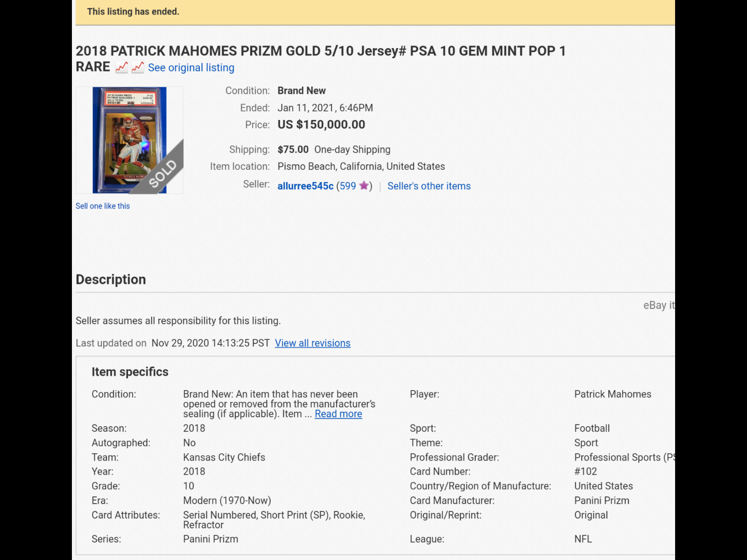
Task: Click the seller feedback score 599
Action: point(347,186)
